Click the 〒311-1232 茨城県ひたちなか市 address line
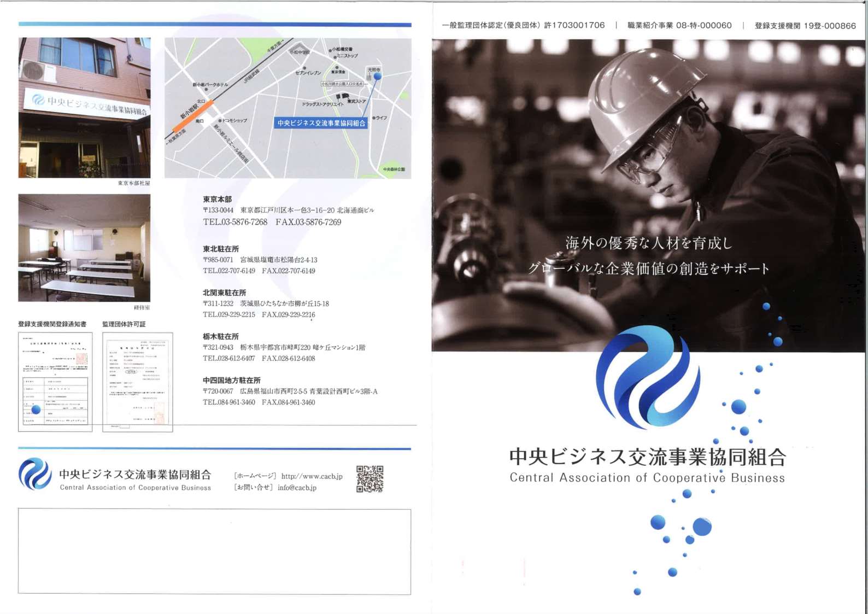Viewport: 868px width, 614px height. tap(266, 303)
